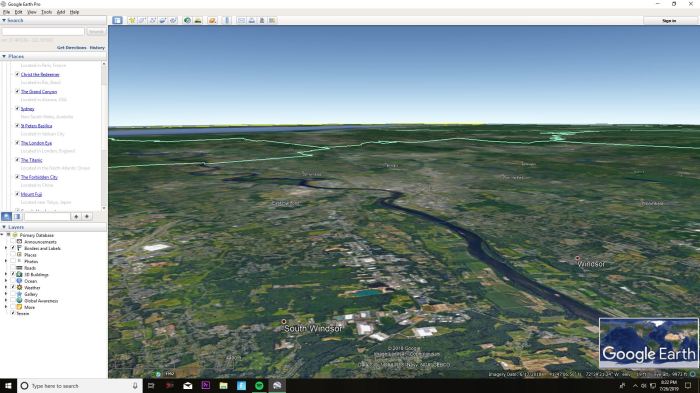Disable Borders and Labels layer
700x393 pixels.
12,248
